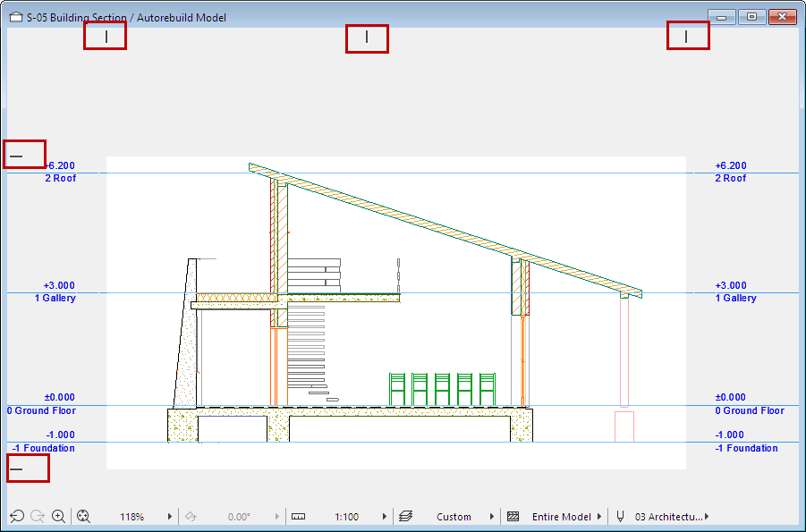Click the scale ruler icon

[299, 517]
